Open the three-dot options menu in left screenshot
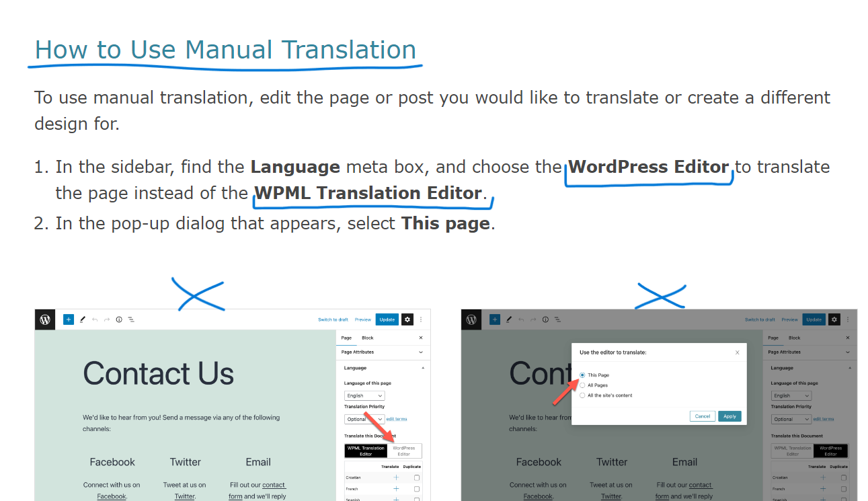 click(421, 319)
